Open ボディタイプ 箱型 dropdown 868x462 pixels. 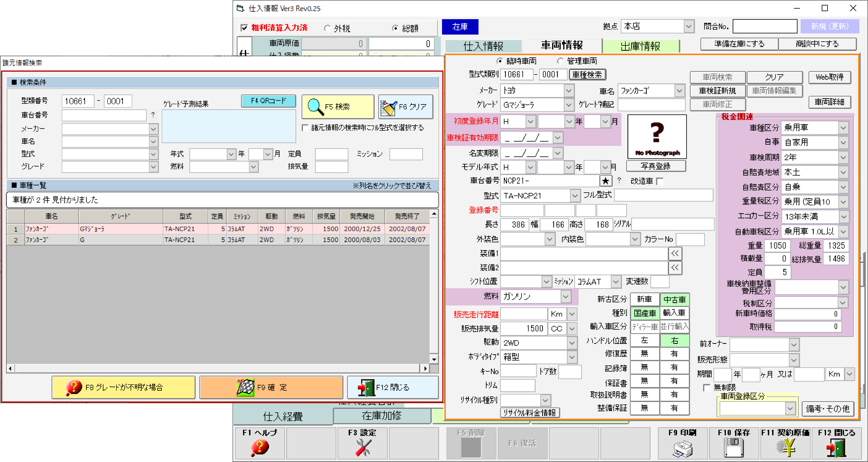[572, 357]
